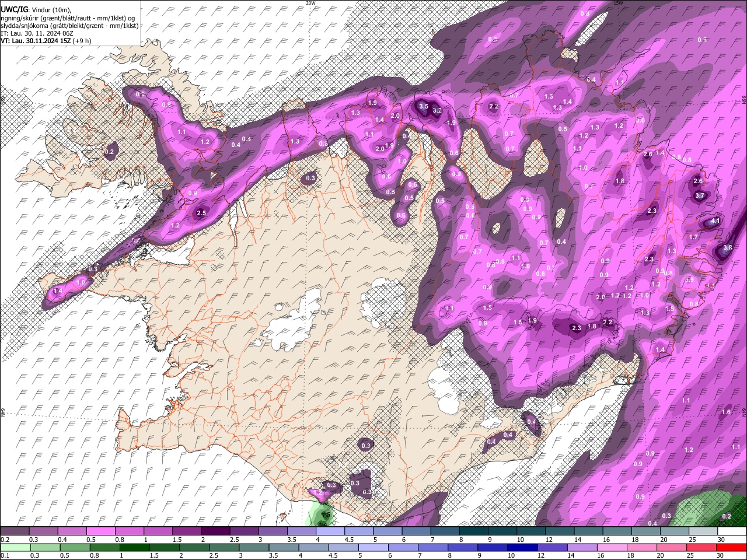Click the '4.1' precipitation value on the map
This screenshot has width=747, height=560.
pyautogui.click(x=716, y=222)
